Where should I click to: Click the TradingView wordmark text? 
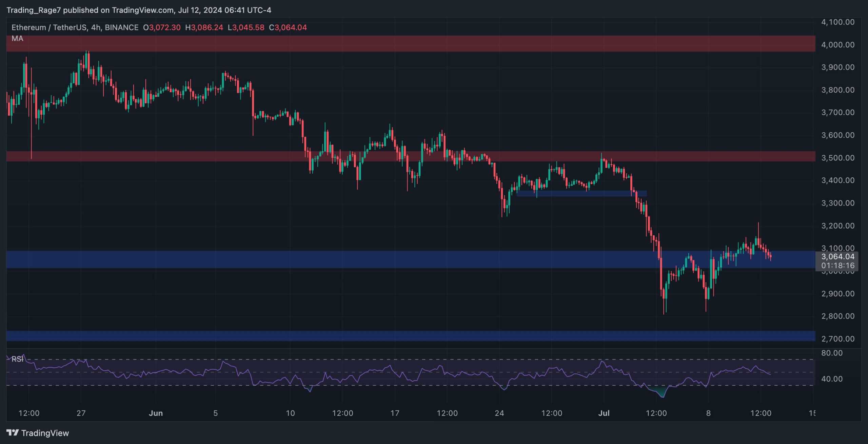pyautogui.click(x=45, y=433)
